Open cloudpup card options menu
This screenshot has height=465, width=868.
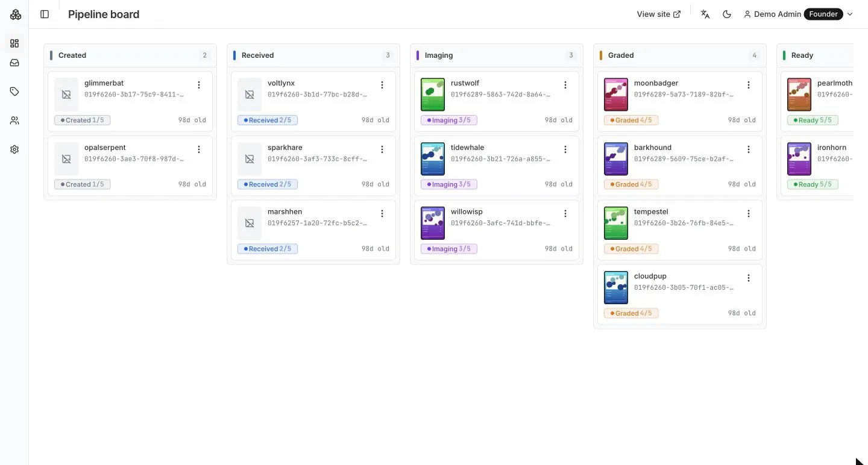[x=749, y=278]
